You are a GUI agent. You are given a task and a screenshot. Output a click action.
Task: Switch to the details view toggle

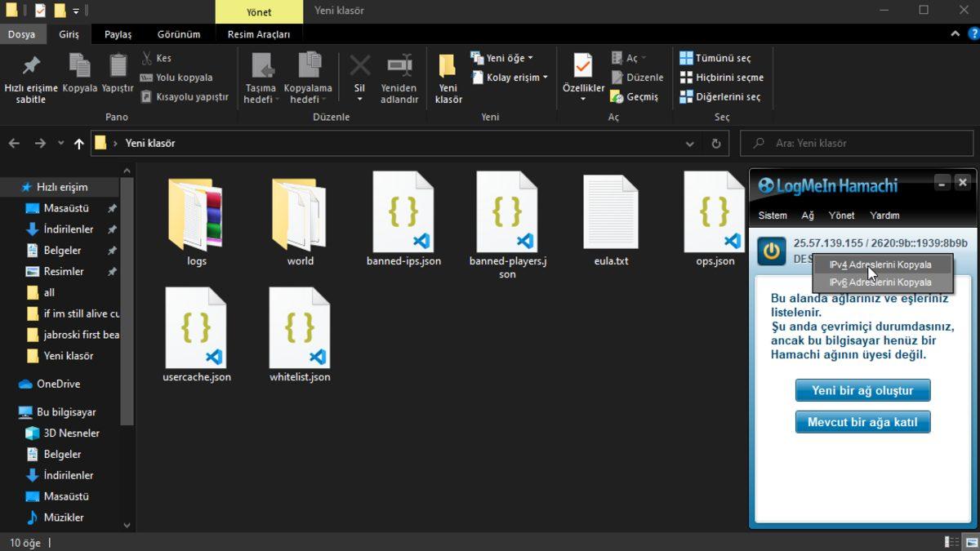(x=952, y=542)
